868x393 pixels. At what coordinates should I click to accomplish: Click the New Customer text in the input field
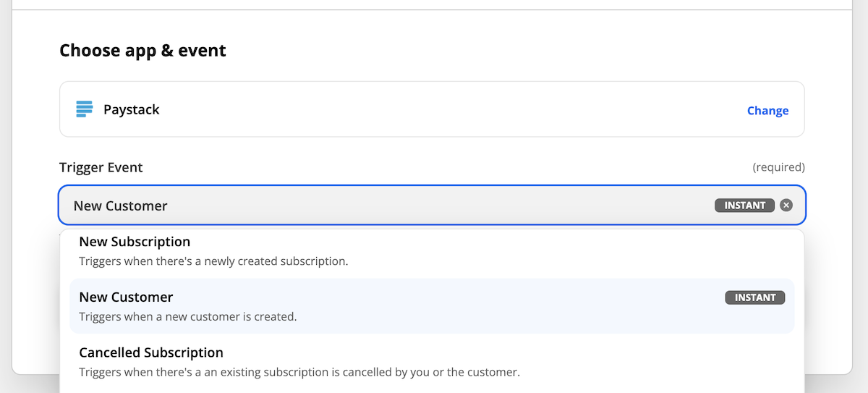coord(120,206)
